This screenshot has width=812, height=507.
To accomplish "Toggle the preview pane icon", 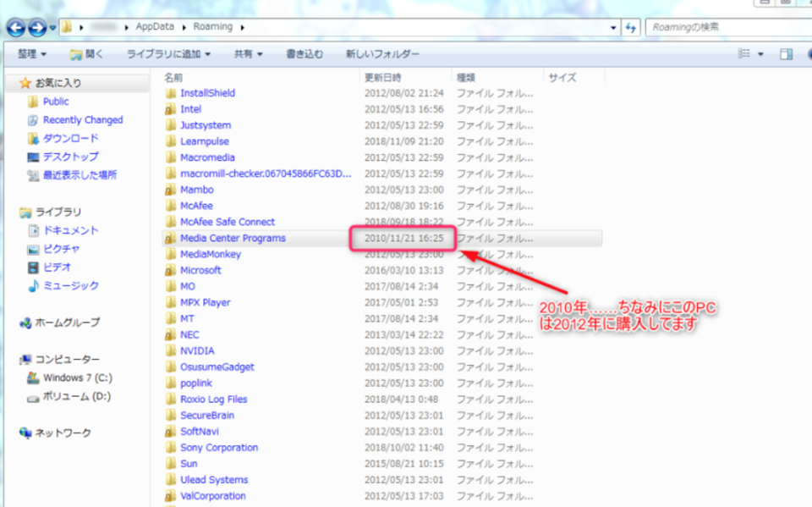I will pos(786,54).
